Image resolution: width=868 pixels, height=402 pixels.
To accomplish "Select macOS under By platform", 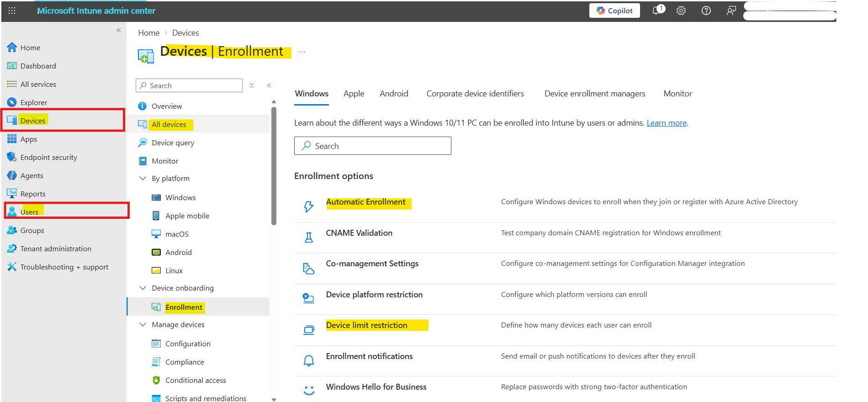I will pyautogui.click(x=177, y=234).
